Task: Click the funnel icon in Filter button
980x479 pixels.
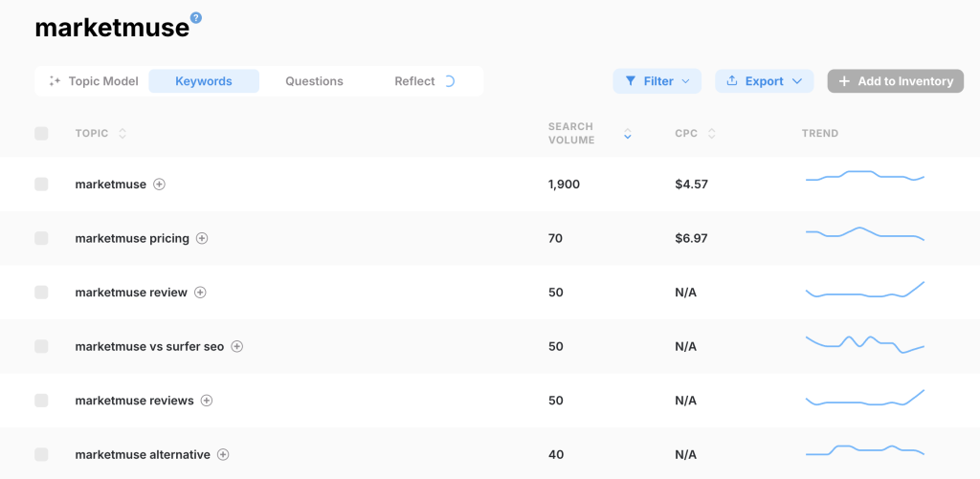Action: pyautogui.click(x=631, y=81)
